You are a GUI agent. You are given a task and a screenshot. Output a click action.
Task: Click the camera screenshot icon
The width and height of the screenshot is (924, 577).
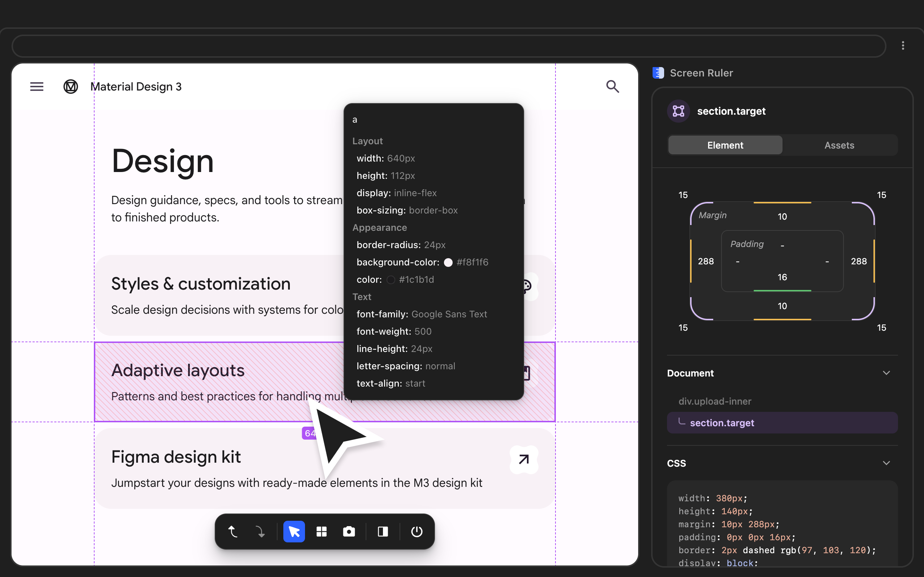click(349, 531)
